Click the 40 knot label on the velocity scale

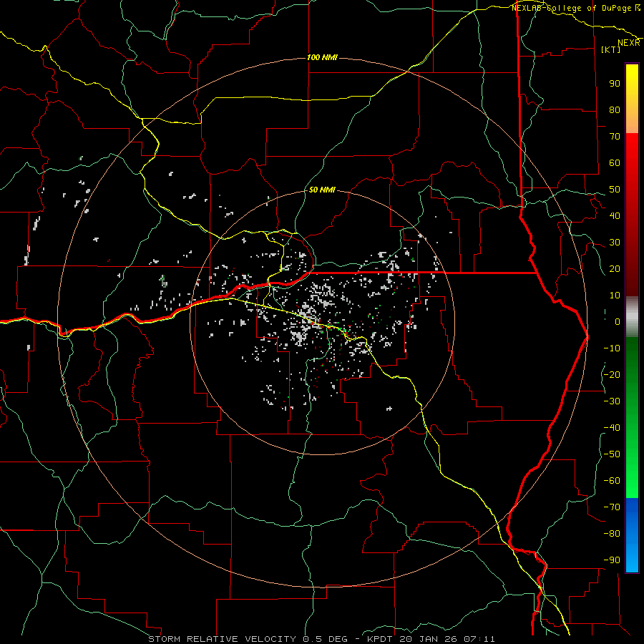(615, 215)
